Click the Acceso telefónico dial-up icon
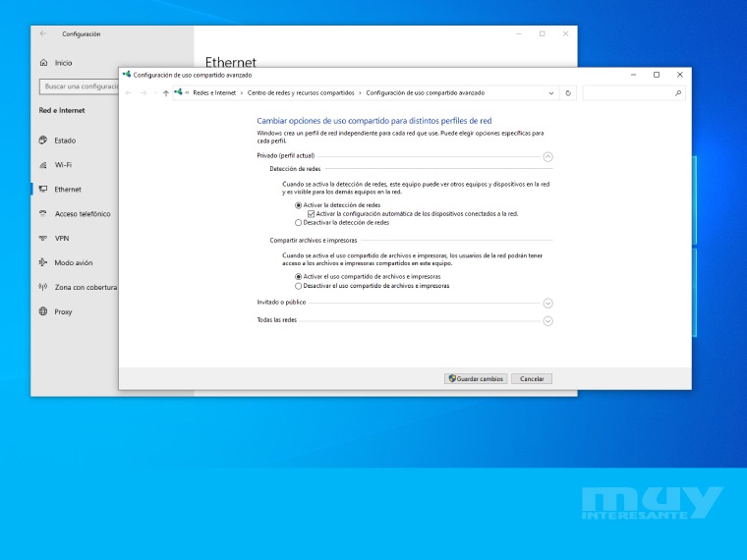Image resolution: width=747 pixels, height=560 pixels. (43, 213)
